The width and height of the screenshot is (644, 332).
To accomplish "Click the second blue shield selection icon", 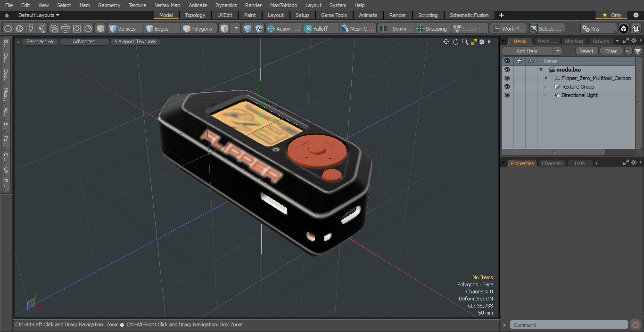I will click(x=259, y=29).
